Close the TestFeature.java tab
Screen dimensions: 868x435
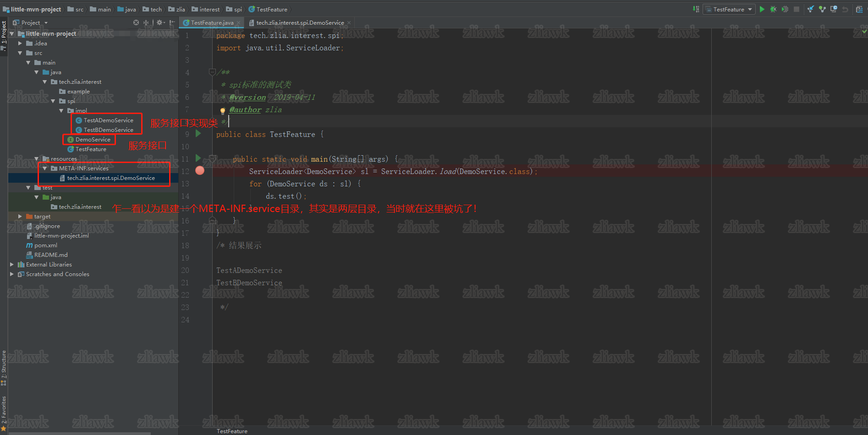(239, 23)
